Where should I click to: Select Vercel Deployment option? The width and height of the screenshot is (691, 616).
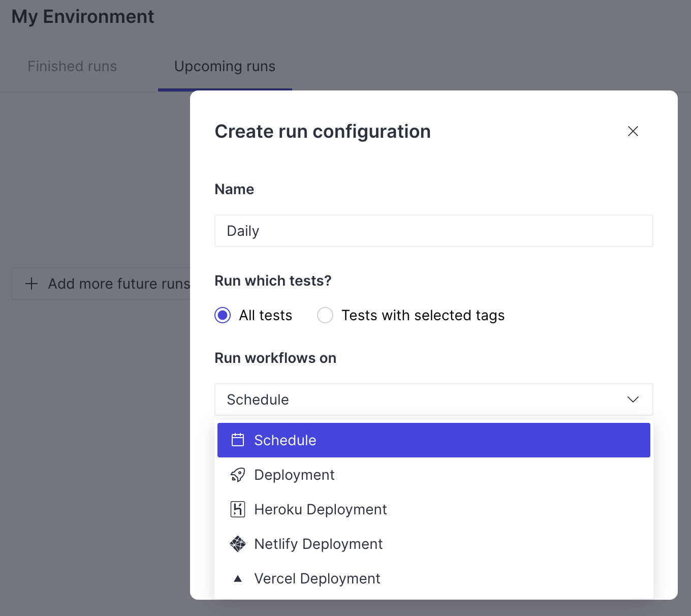318,578
